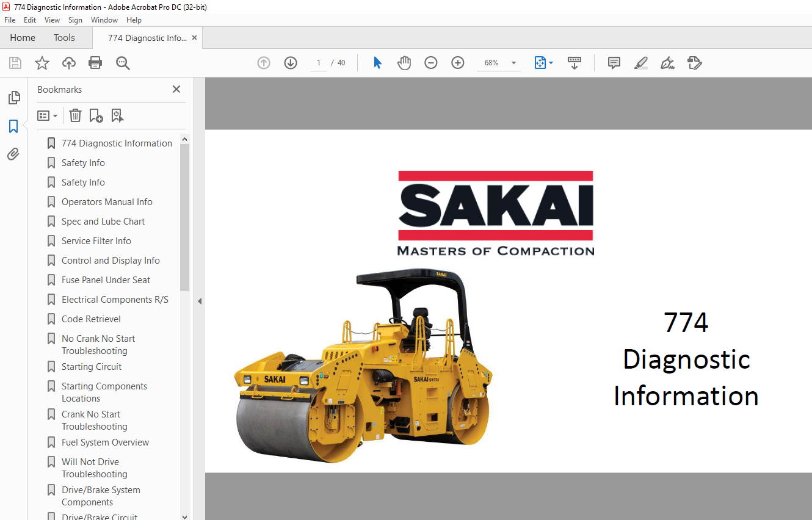The image size is (812, 520).
Task: Open Starting Circuit bookmark
Action: click(x=92, y=367)
